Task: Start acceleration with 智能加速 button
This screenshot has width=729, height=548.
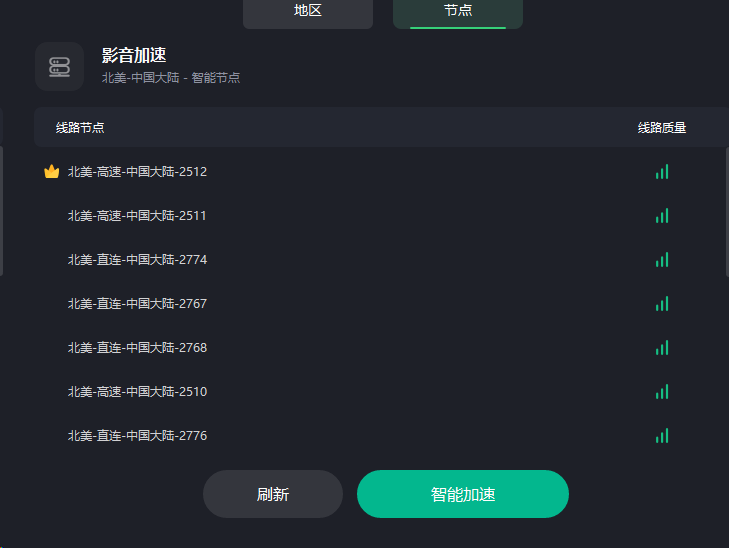Action: pyautogui.click(x=463, y=494)
